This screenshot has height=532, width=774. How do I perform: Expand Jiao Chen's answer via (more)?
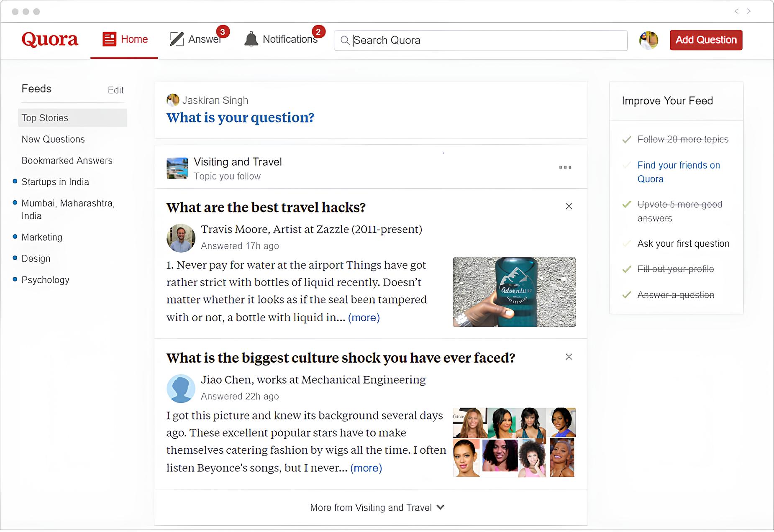[366, 468]
